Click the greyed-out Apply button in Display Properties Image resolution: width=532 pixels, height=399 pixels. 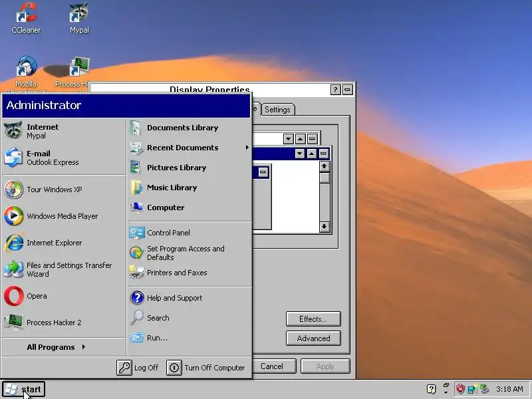click(x=325, y=366)
